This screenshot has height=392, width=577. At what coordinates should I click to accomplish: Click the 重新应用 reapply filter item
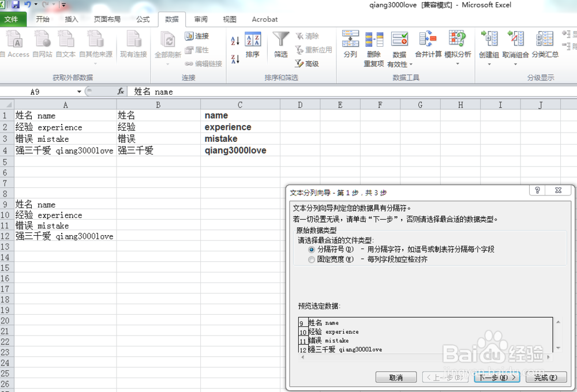pyautogui.click(x=314, y=50)
